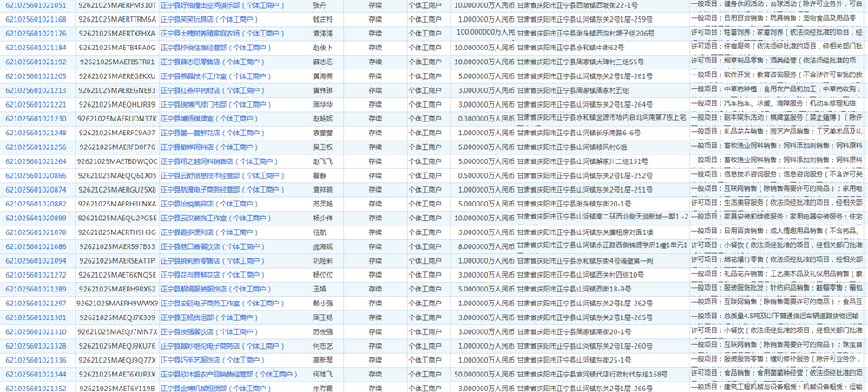Select credit code 92621025MAETB5TR81 cell
The image size is (868, 392).
pos(116,62)
